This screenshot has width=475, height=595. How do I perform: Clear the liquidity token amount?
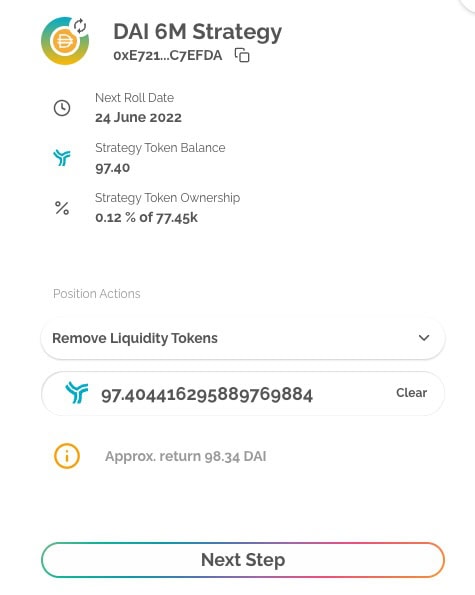tap(411, 393)
